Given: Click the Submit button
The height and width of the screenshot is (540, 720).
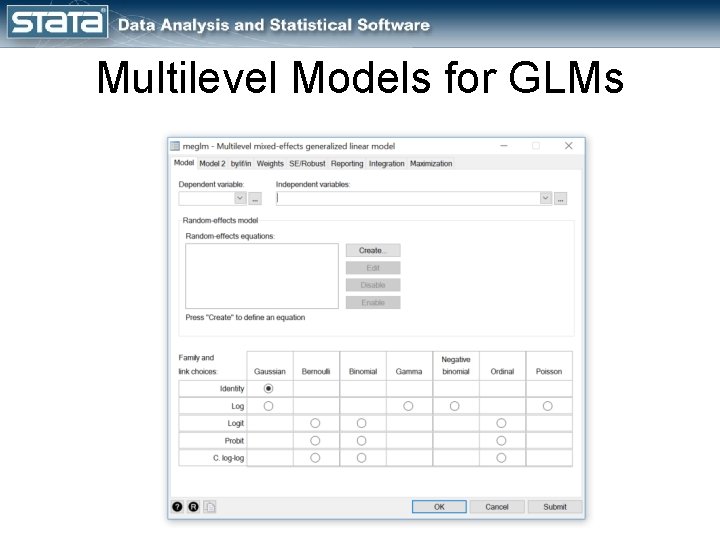Looking at the screenshot, I should (555, 506).
